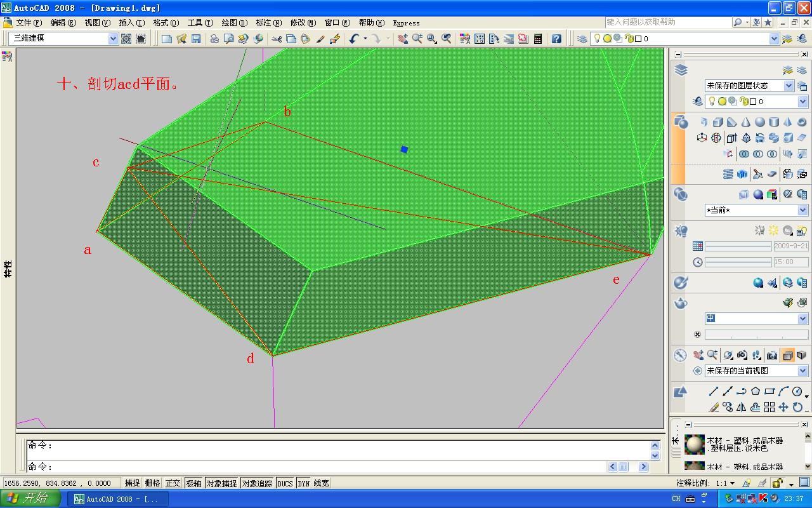Select the Torus primitive in the 3D modeling panel
Image resolution: width=812 pixels, height=508 pixels.
(802, 122)
